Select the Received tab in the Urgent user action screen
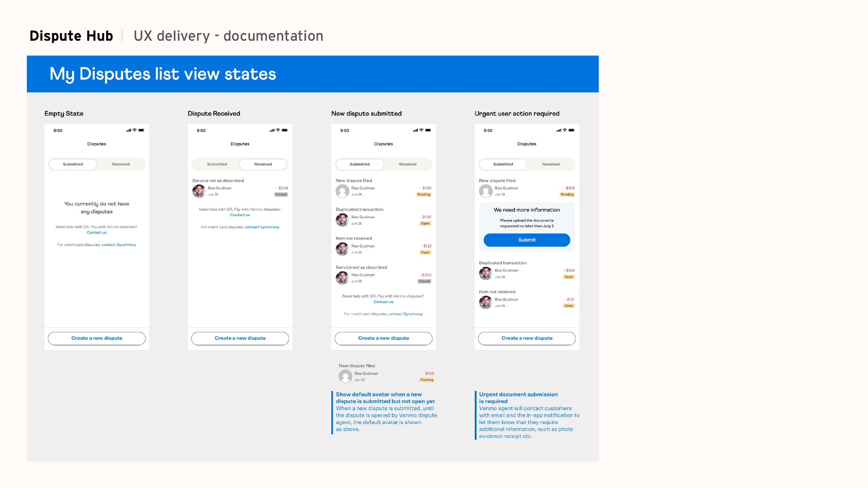The width and height of the screenshot is (868, 488). pyautogui.click(x=551, y=164)
